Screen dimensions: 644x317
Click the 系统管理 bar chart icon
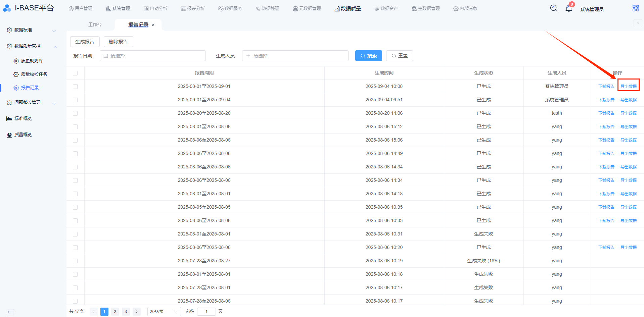(108, 9)
